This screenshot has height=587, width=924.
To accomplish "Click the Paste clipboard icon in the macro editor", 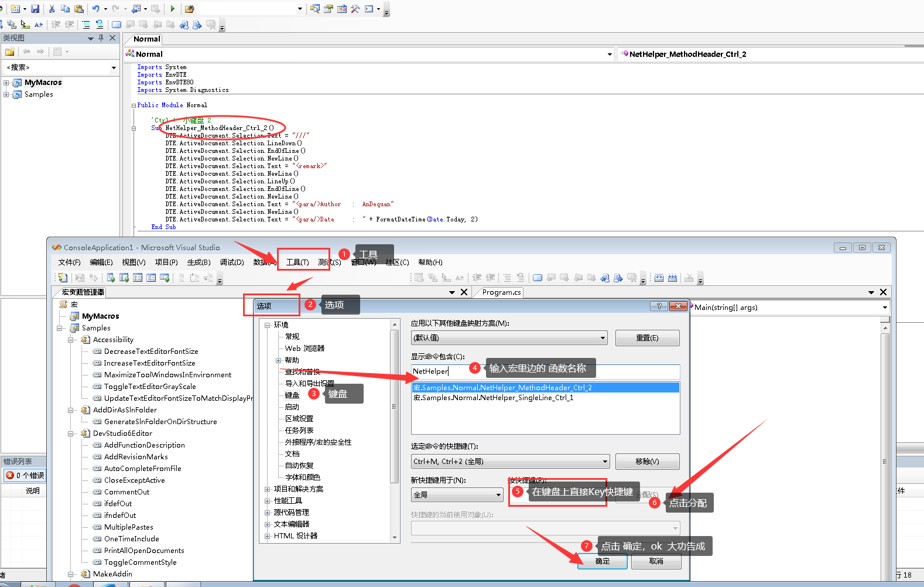I will click(78, 9).
